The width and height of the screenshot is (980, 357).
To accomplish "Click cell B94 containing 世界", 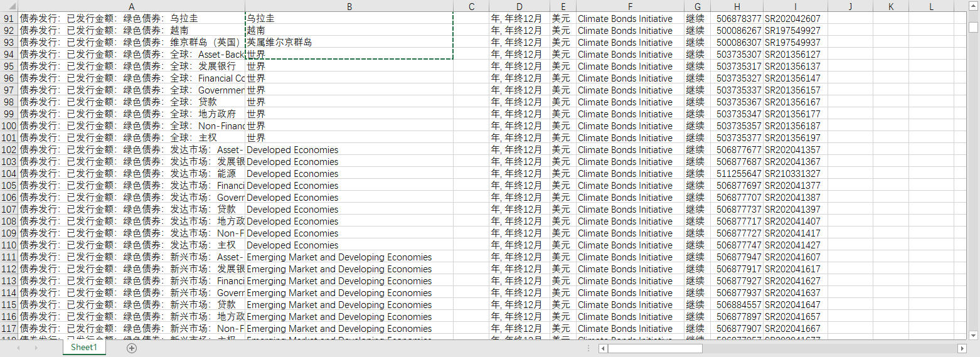I will 349,55.
